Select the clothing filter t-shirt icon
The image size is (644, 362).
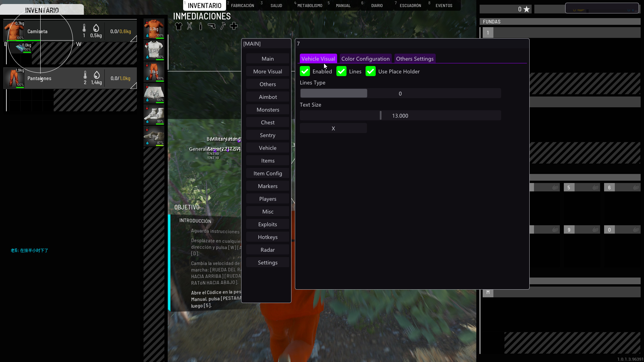178,26
